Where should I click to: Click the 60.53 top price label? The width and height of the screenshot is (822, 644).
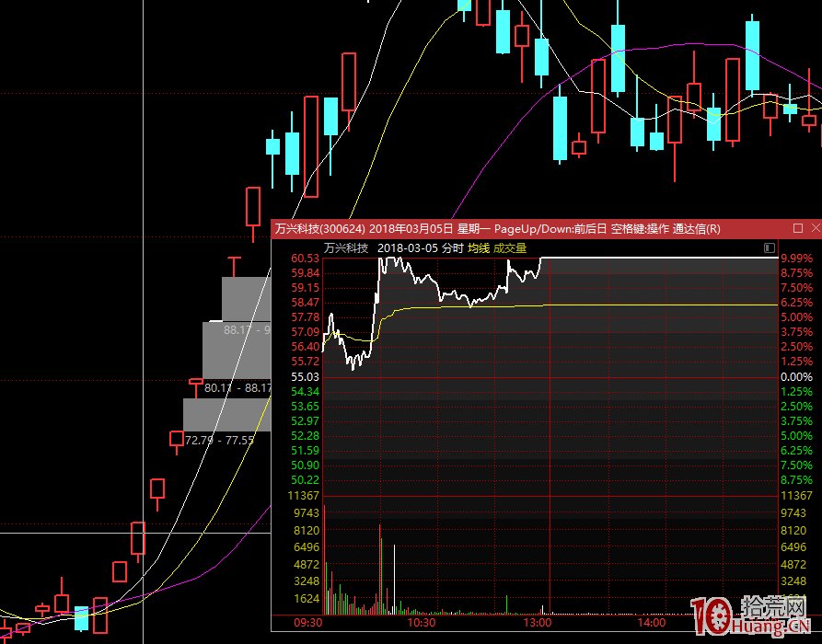coord(306,259)
